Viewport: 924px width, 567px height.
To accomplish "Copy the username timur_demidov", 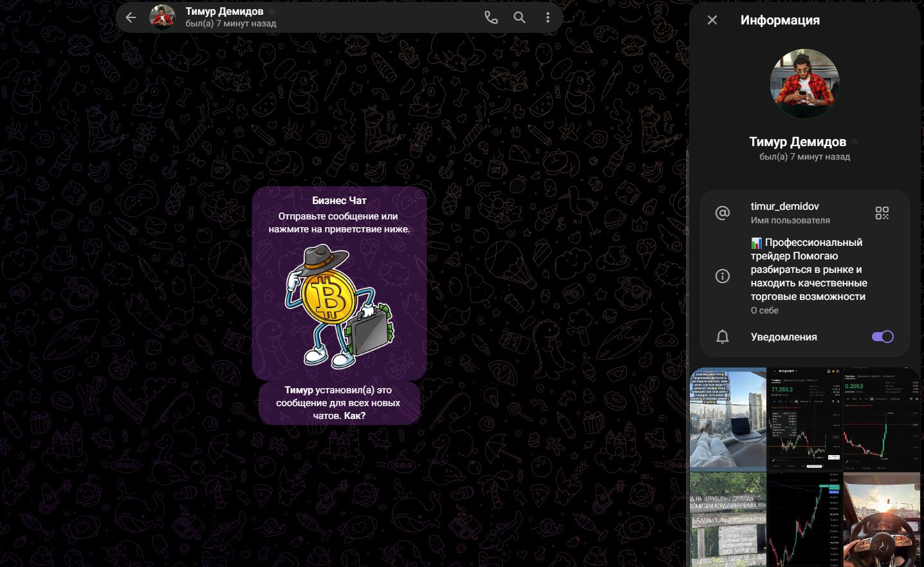I will (784, 206).
